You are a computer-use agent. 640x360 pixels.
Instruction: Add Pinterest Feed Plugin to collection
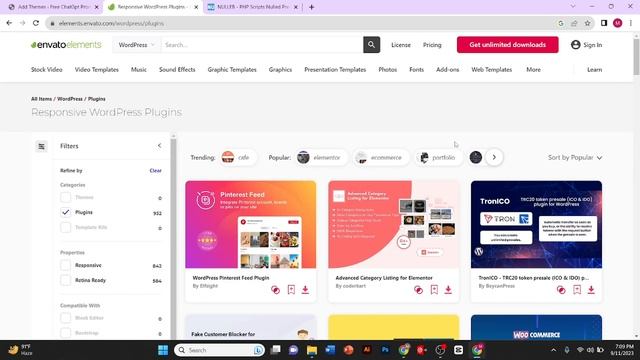click(276, 290)
